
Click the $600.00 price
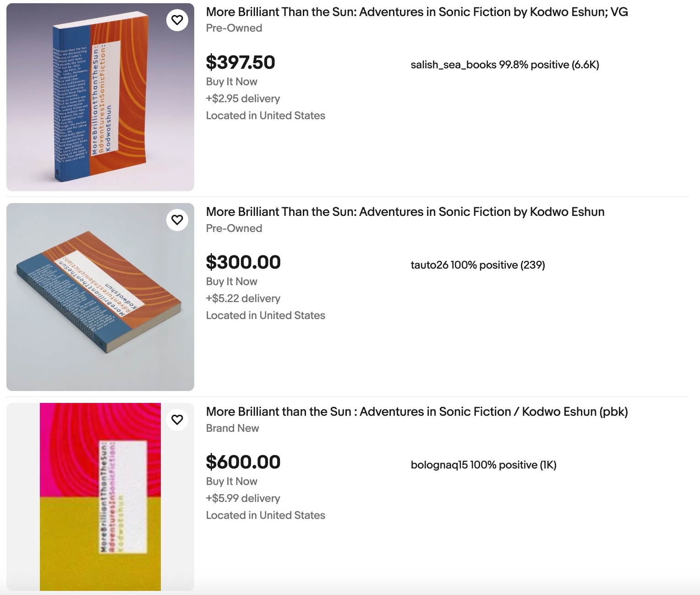tap(243, 462)
